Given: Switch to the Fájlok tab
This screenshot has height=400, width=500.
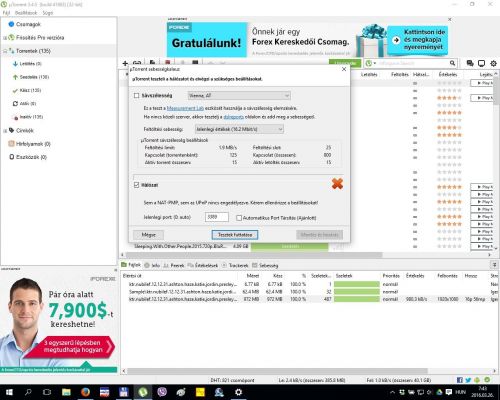Looking at the screenshot, I should (131, 265).
